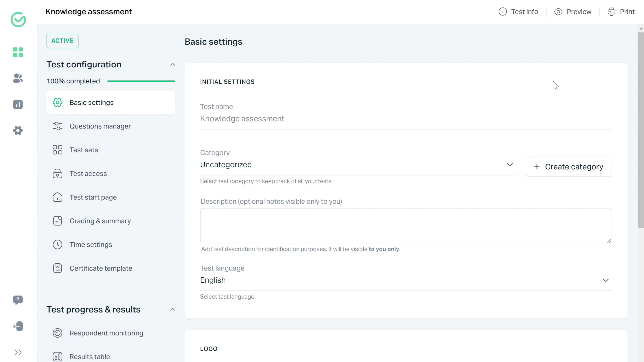Go to Questions manager menu item
The image size is (644, 362).
coord(100,126)
